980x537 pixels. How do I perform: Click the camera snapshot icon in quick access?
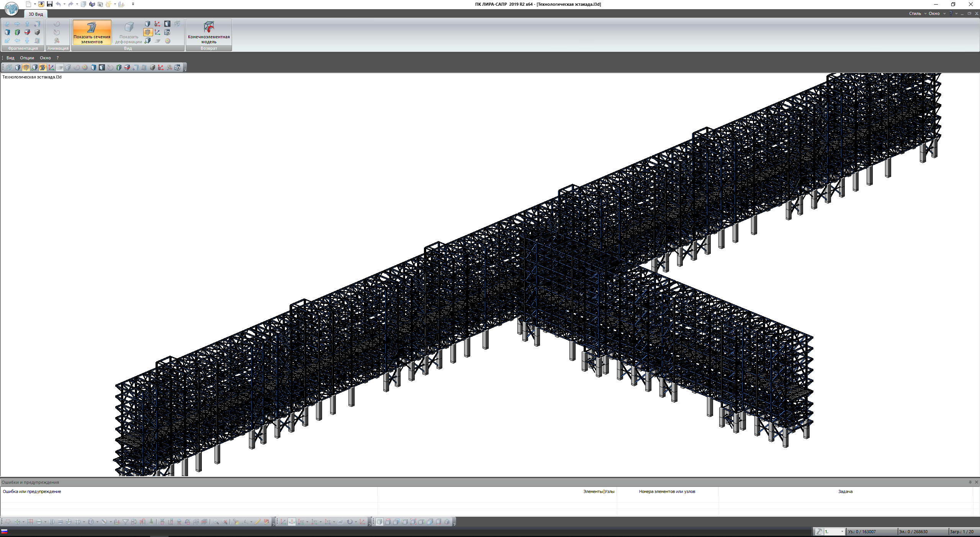point(100,4)
